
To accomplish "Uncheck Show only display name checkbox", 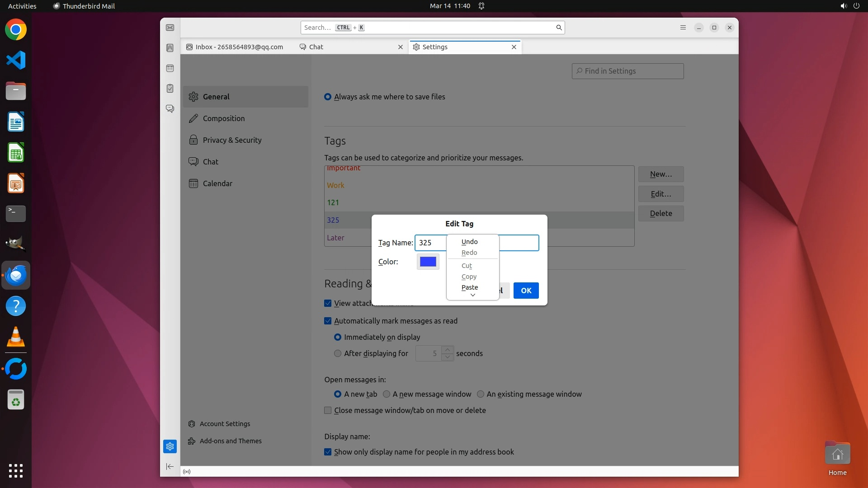I will click(328, 452).
